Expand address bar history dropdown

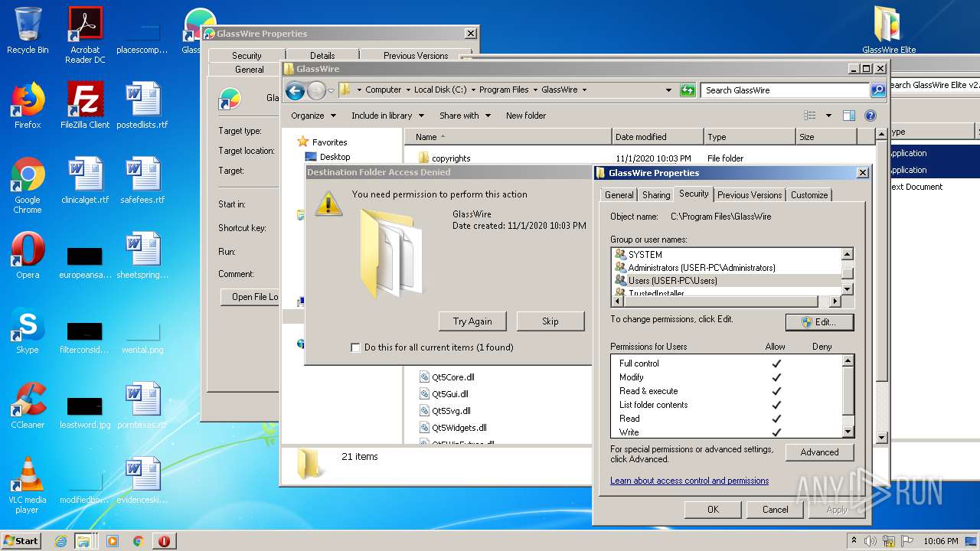pyautogui.click(x=669, y=90)
